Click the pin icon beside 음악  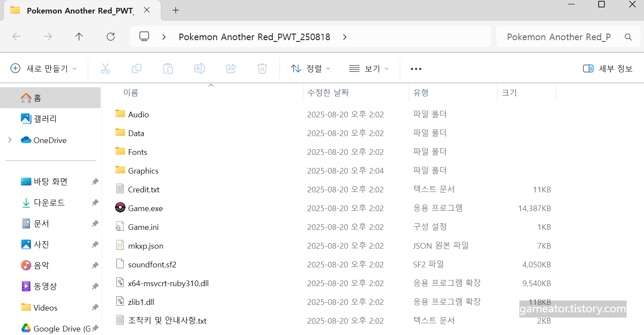[95, 266]
